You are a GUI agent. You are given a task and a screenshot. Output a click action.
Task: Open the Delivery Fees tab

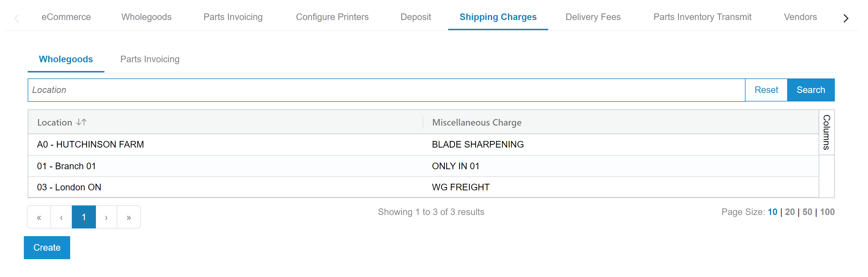coord(593,17)
